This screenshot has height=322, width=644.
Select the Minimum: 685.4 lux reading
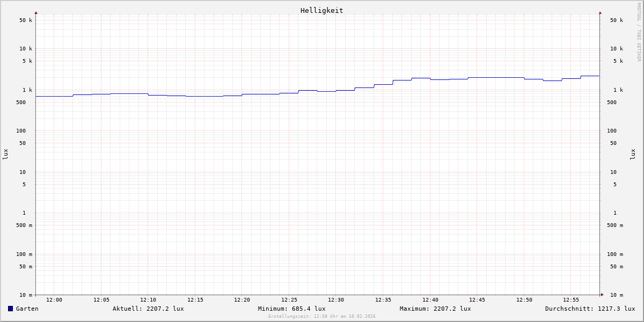click(x=291, y=309)
